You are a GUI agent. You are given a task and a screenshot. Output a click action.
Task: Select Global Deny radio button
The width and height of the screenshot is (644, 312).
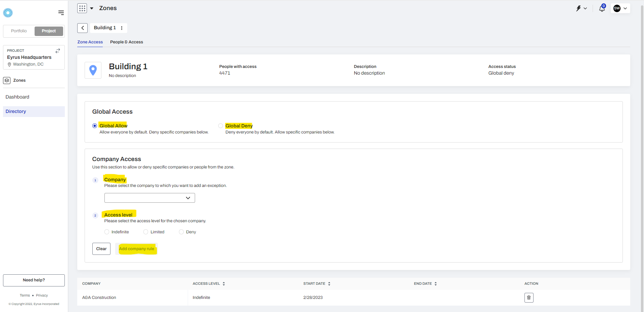point(221,126)
